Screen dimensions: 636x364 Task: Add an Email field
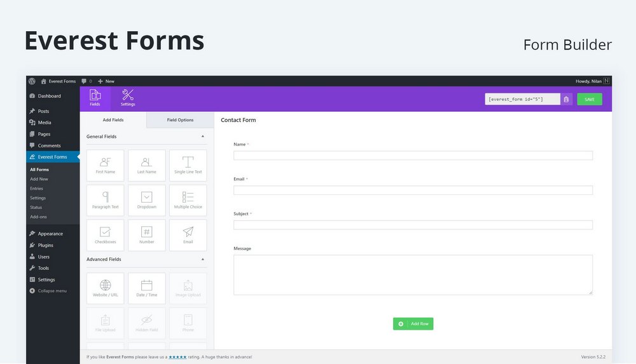188,235
